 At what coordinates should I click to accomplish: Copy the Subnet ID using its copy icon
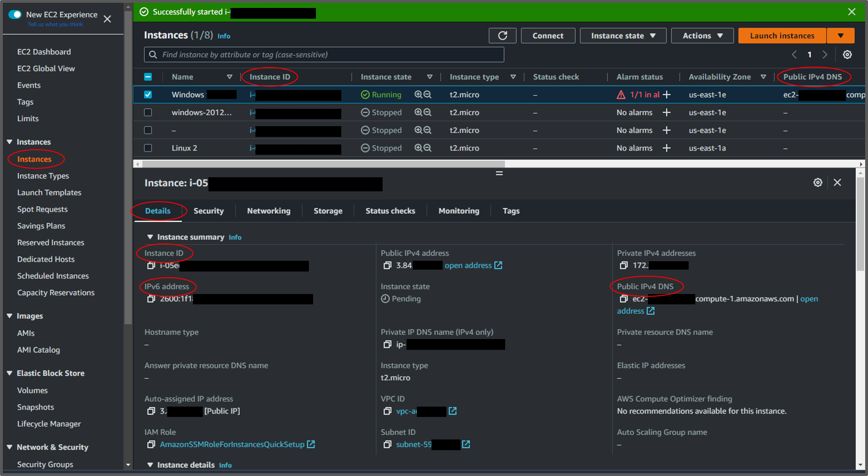[387, 444]
